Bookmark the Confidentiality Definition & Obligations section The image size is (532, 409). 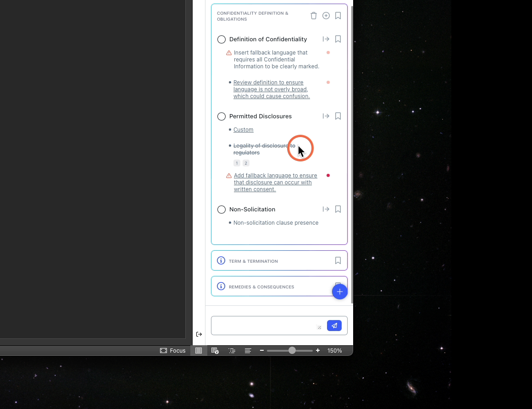pyautogui.click(x=338, y=16)
